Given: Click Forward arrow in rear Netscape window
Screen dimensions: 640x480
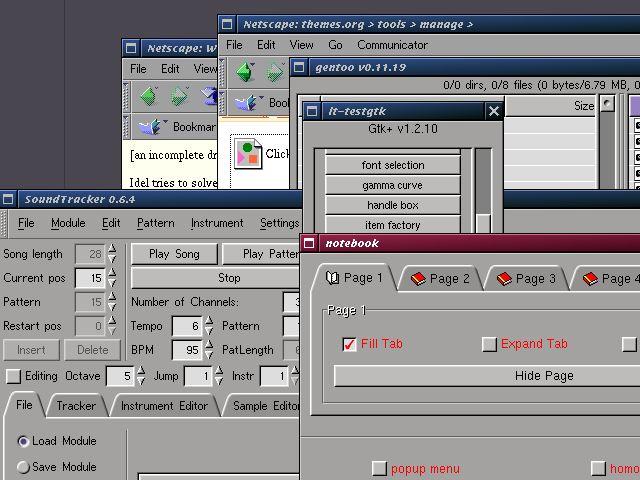Looking at the screenshot, I should 178,97.
